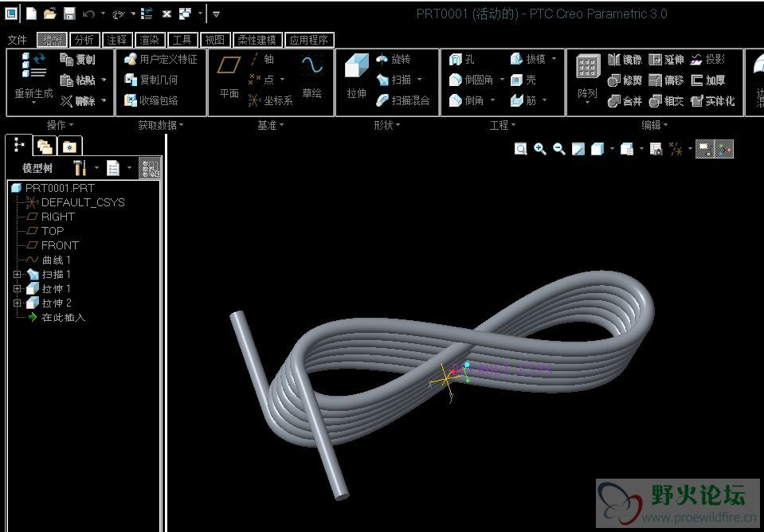The height and width of the screenshot is (532, 764).
Task: Click the switch windows icon
Action: pos(185,14)
